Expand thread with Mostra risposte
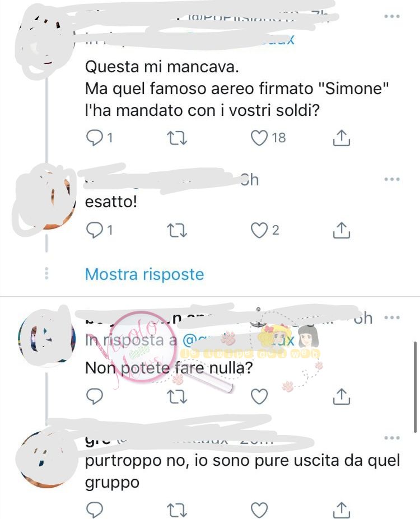 [144, 274]
